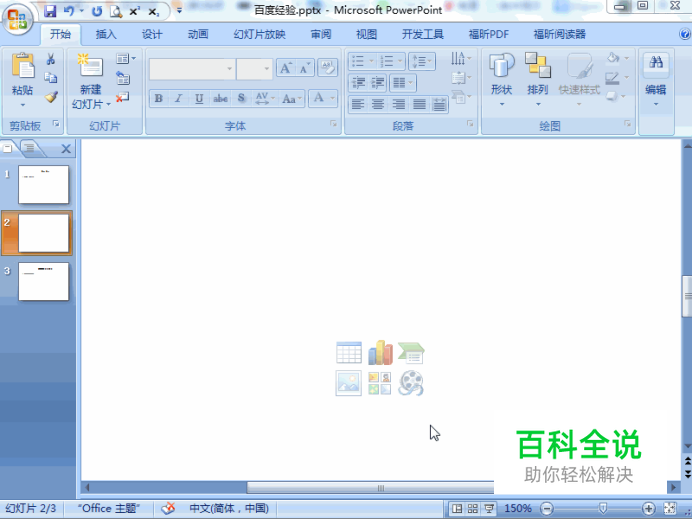Image resolution: width=692 pixels, height=519 pixels.
Task: Open print preview from the quick access toolbar
Action: (x=116, y=11)
